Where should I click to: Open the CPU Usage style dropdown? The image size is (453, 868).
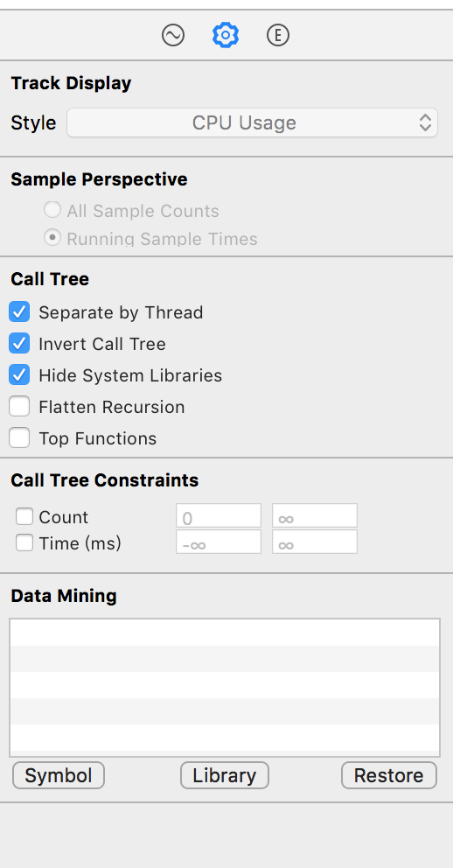(x=252, y=122)
